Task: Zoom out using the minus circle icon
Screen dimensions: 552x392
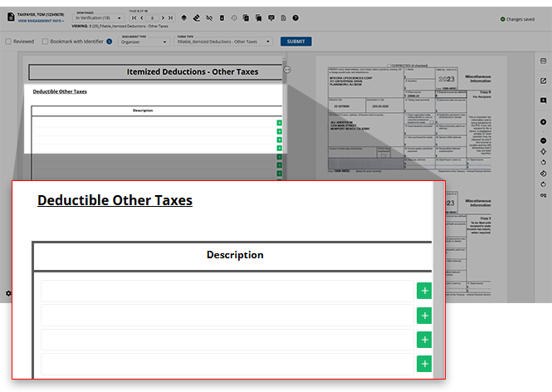Action: pyautogui.click(x=543, y=141)
